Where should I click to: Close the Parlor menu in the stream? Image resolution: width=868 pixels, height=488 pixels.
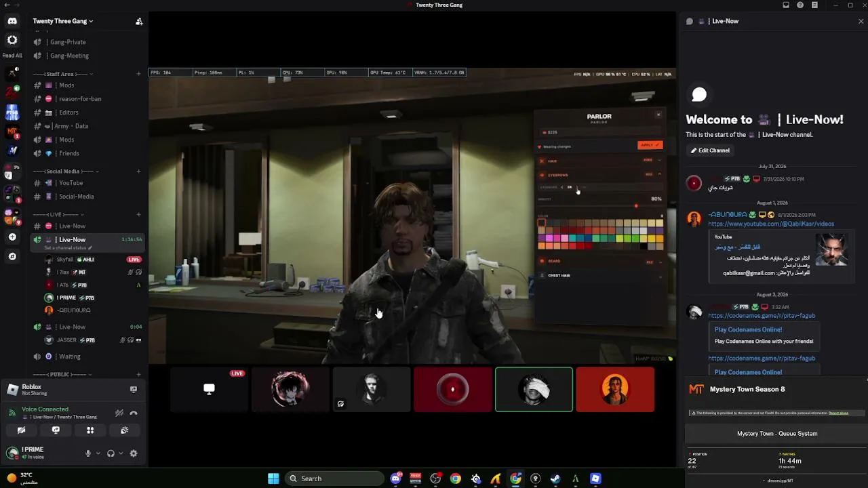tap(658, 115)
